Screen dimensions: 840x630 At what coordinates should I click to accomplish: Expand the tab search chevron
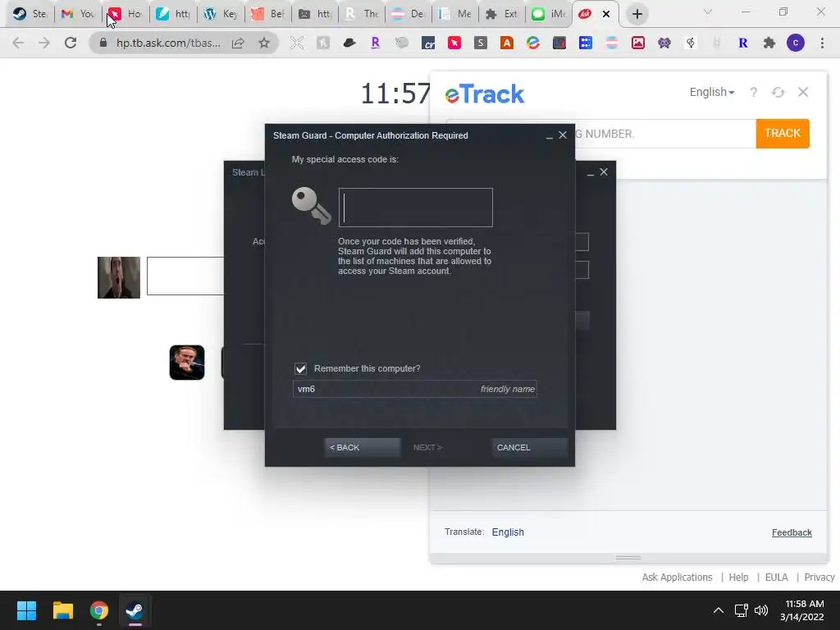(708, 11)
